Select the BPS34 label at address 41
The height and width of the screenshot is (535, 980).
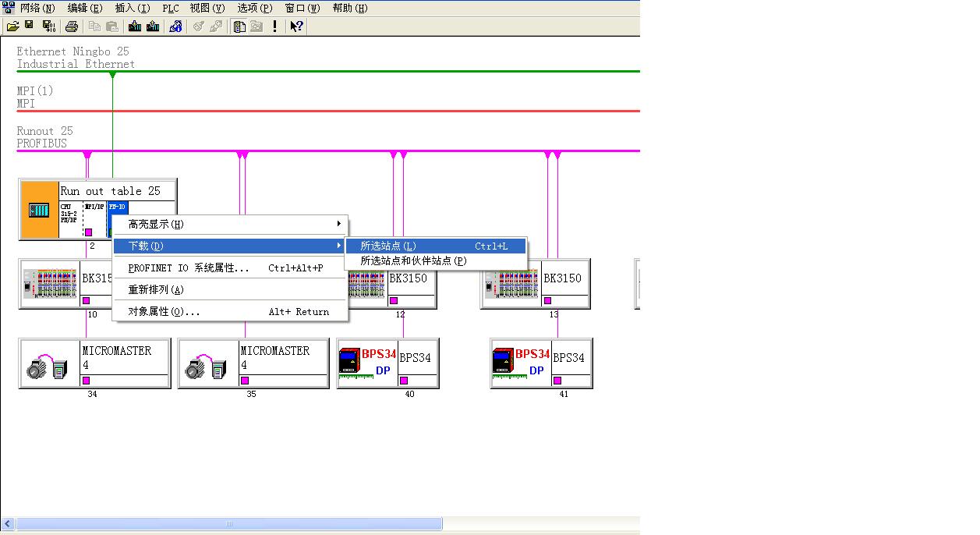[569, 358]
